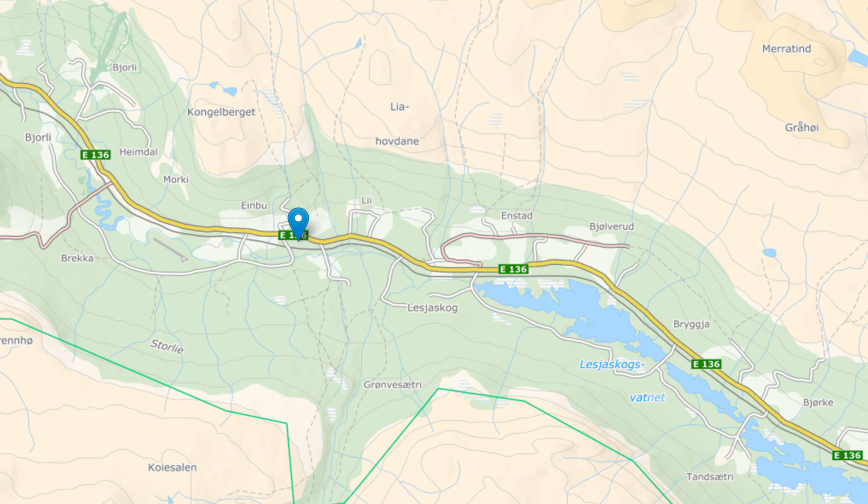The width and height of the screenshot is (868, 504).
Task: Select the Bjølverud label
Action: coord(611,226)
